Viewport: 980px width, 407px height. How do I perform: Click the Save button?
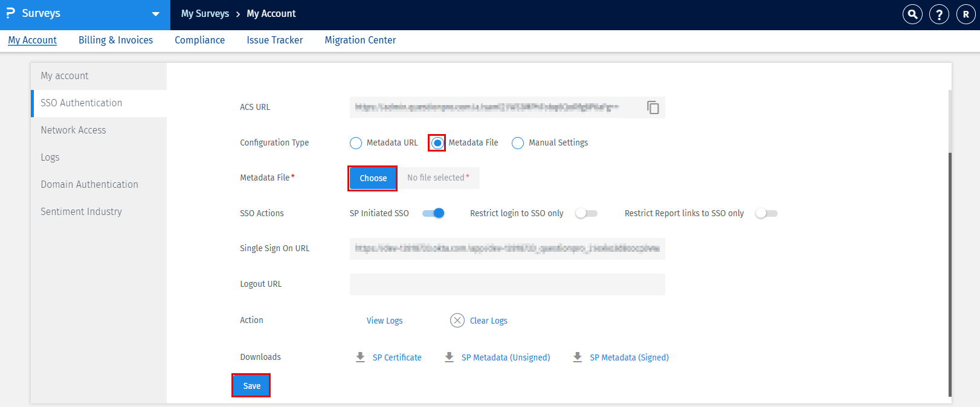[x=251, y=386]
